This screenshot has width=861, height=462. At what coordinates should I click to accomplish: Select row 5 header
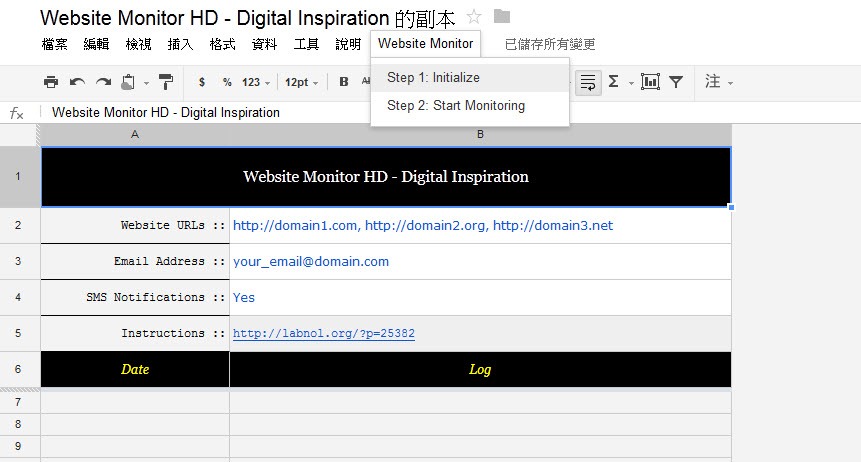18,333
